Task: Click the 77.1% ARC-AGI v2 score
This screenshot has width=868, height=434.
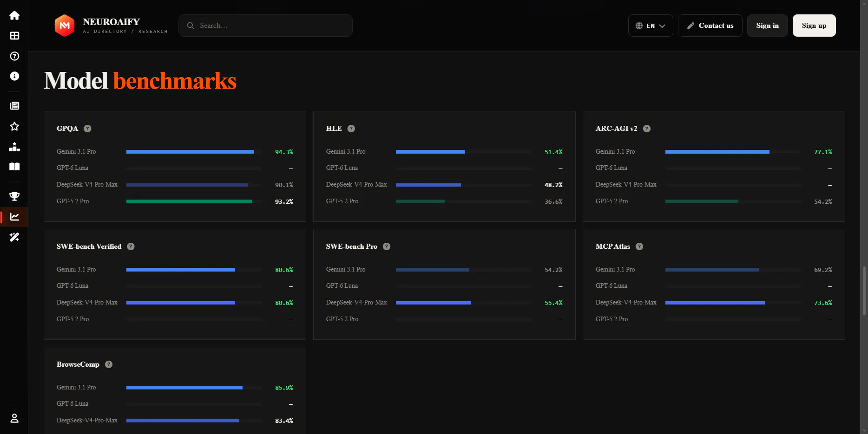Action: (x=823, y=152)
